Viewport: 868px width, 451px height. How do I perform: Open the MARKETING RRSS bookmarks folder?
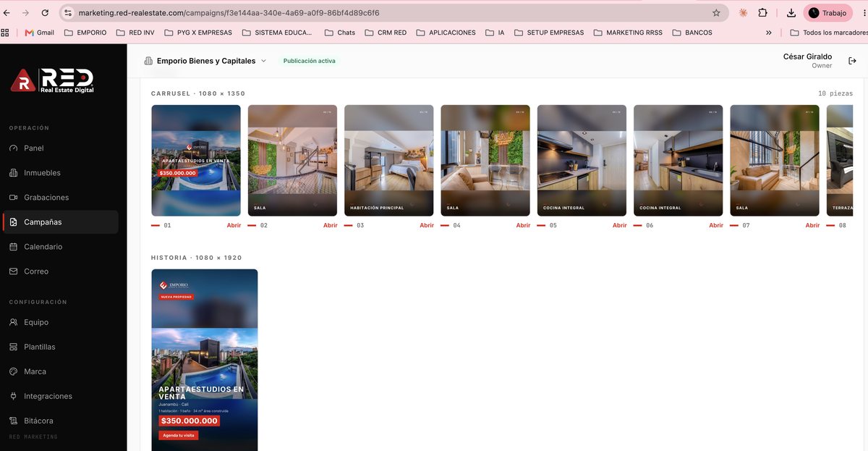pos(628,33)
